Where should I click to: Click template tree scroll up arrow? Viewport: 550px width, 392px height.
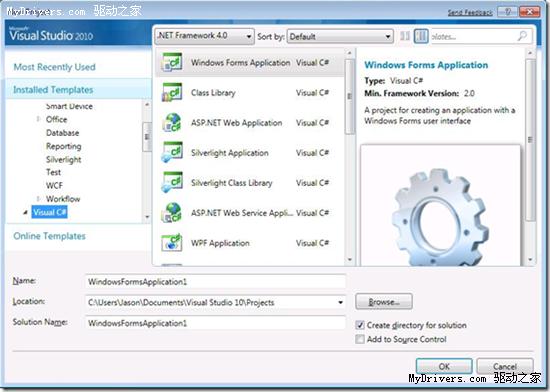[x=147, y=104]
